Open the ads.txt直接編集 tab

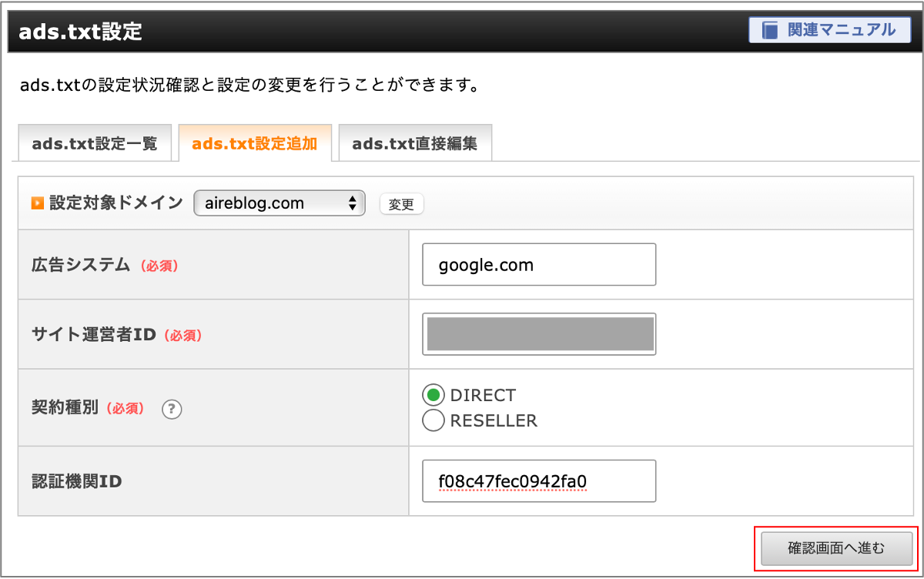click(x=415, y=142)
